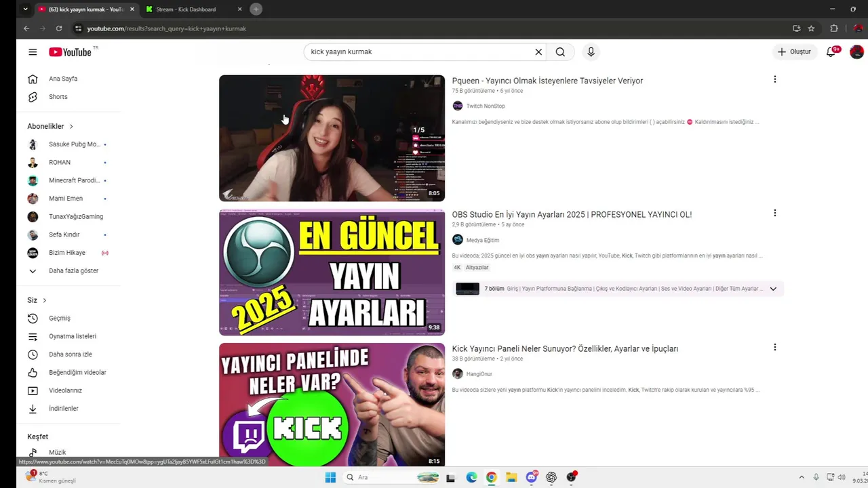
Task: Clear the search box with X
Action: (x=538, y=52)
